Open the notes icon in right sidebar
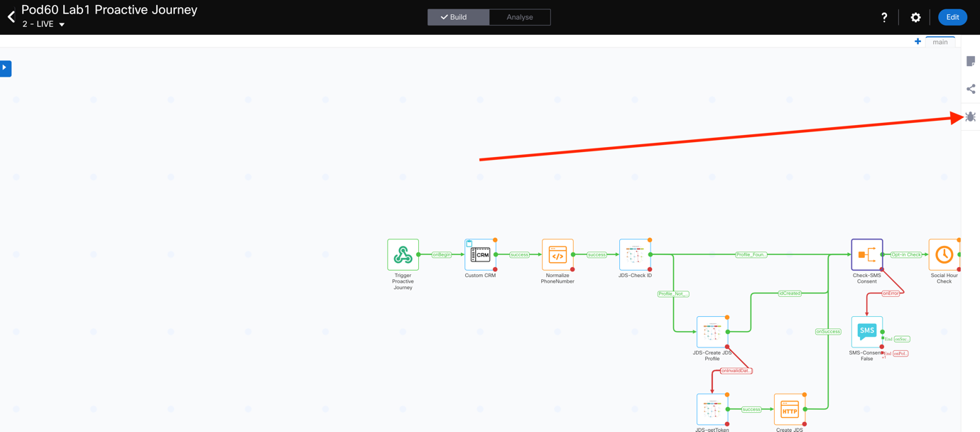This screenshot has height=432, width=980. [970, 62]
